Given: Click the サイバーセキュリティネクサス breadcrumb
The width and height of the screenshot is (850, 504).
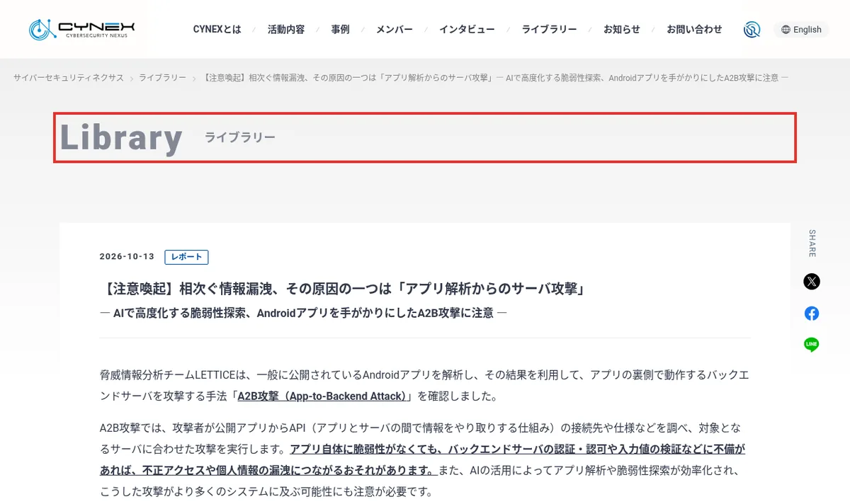Looking at the screenshot, I should (68, 78).
